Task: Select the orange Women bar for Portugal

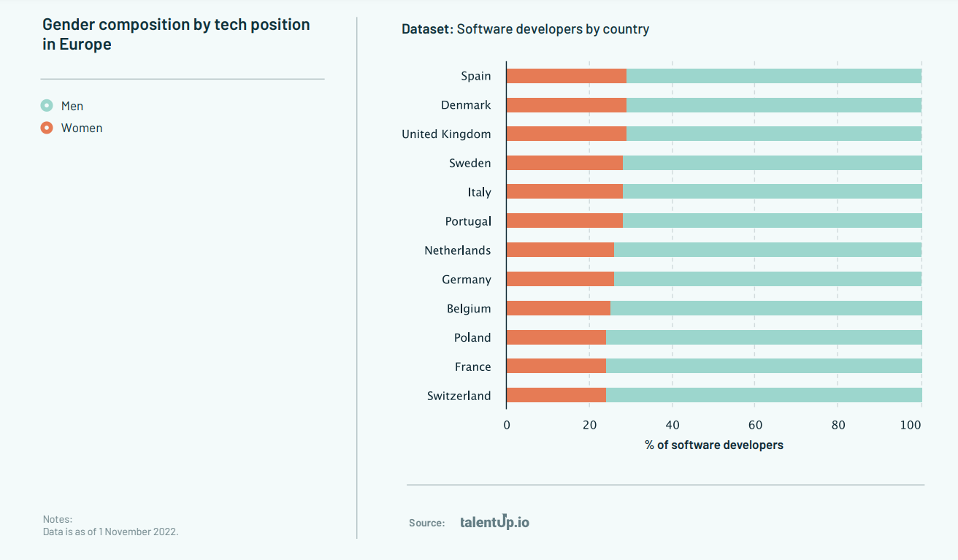Action: 564,220
